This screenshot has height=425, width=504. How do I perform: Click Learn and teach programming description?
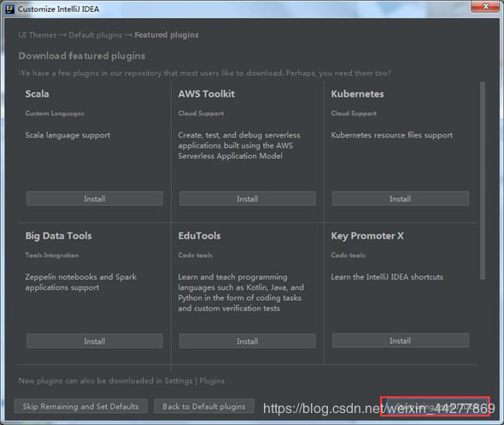[x=241, y=292]
